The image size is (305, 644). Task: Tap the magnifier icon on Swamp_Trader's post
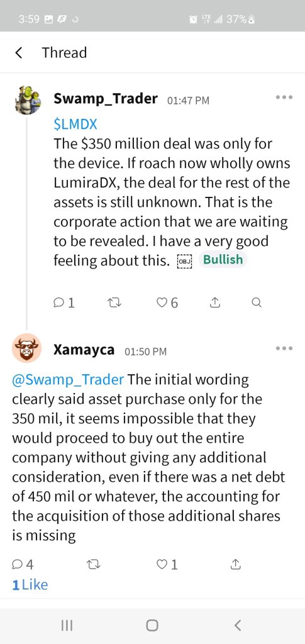(x=256, y=303)
